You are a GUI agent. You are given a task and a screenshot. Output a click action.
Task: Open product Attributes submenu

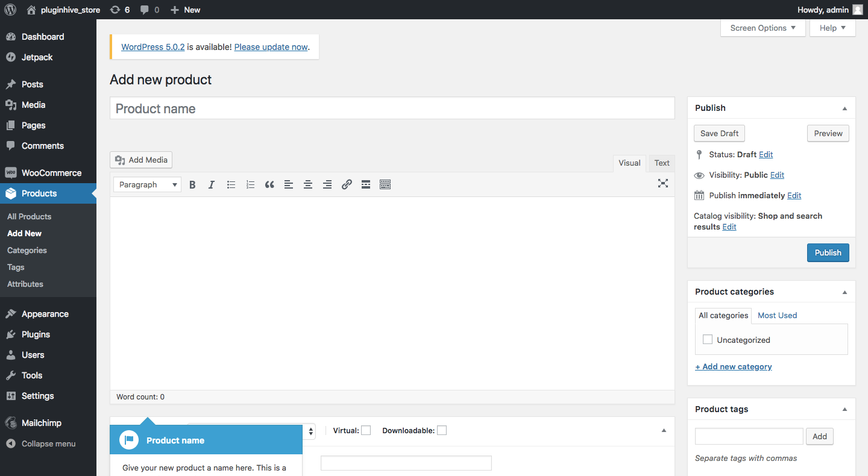(25, 284)
